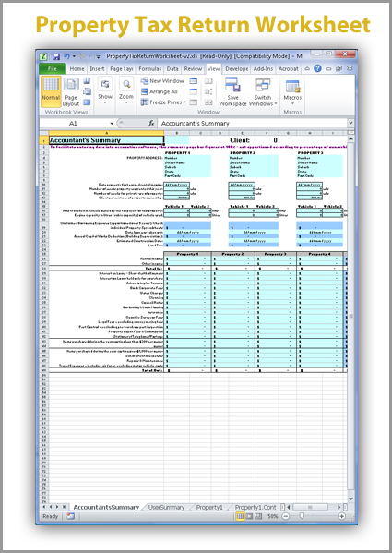
Task: Click previous sheet navigation arrow
Action: [x=51, y=507]
